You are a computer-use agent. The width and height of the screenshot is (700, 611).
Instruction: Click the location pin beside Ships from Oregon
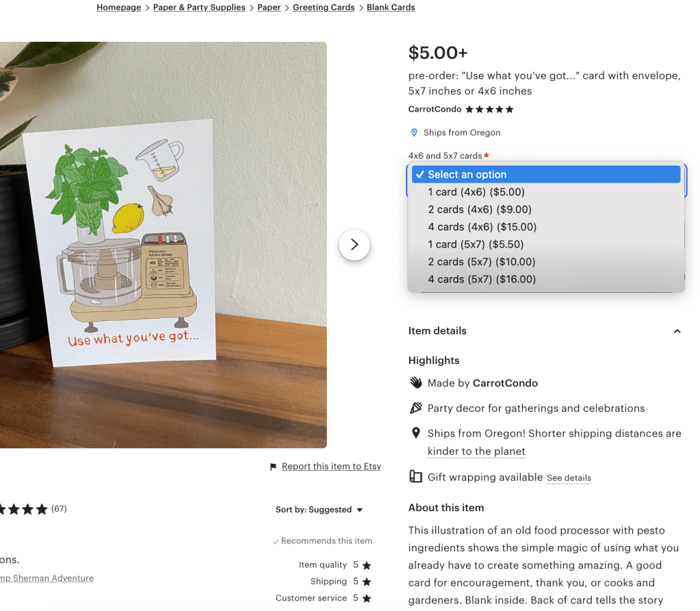click(413, 133)
